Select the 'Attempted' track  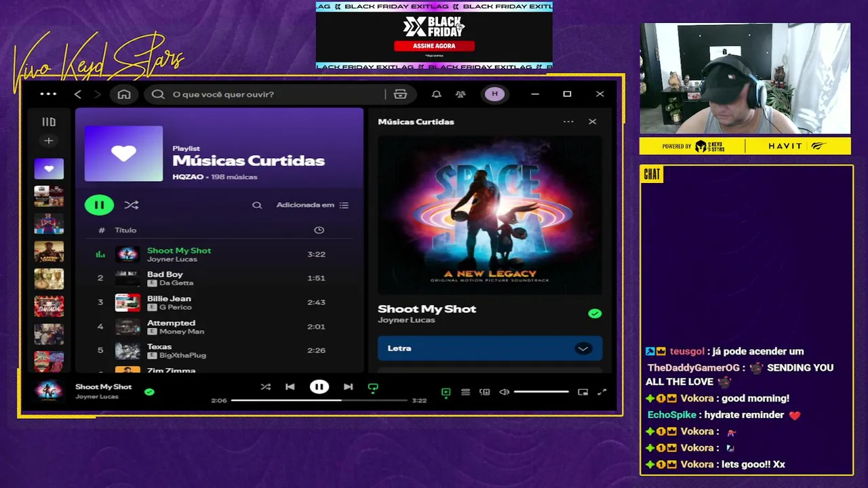[x=171, y=323]
